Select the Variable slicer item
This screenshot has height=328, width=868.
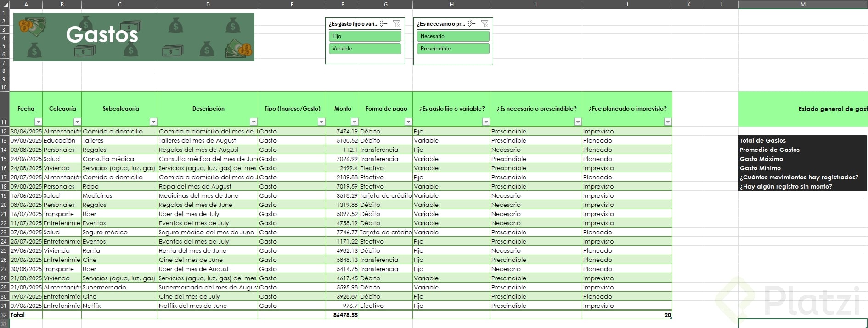pos(365,49)
